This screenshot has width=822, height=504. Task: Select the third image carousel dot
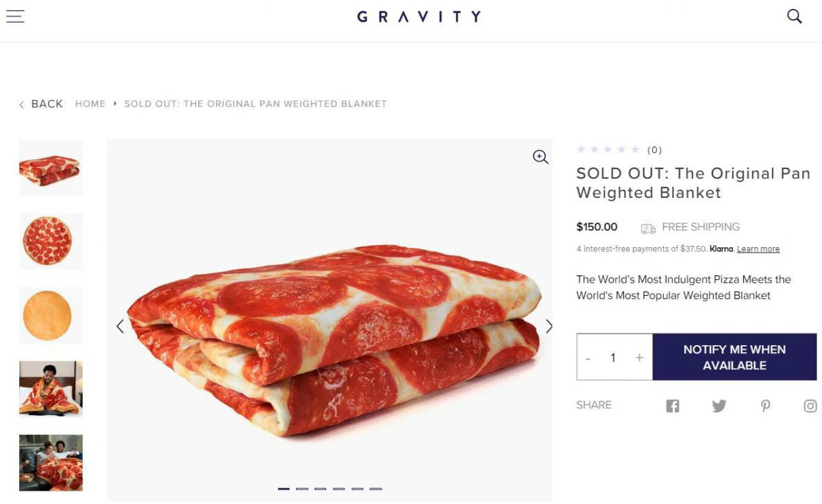320,489
